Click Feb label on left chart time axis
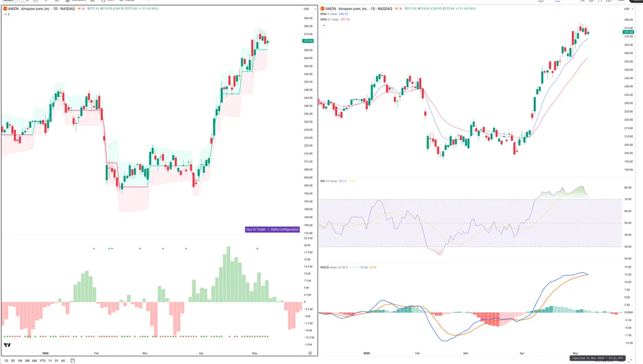 (x=96, y=354)
